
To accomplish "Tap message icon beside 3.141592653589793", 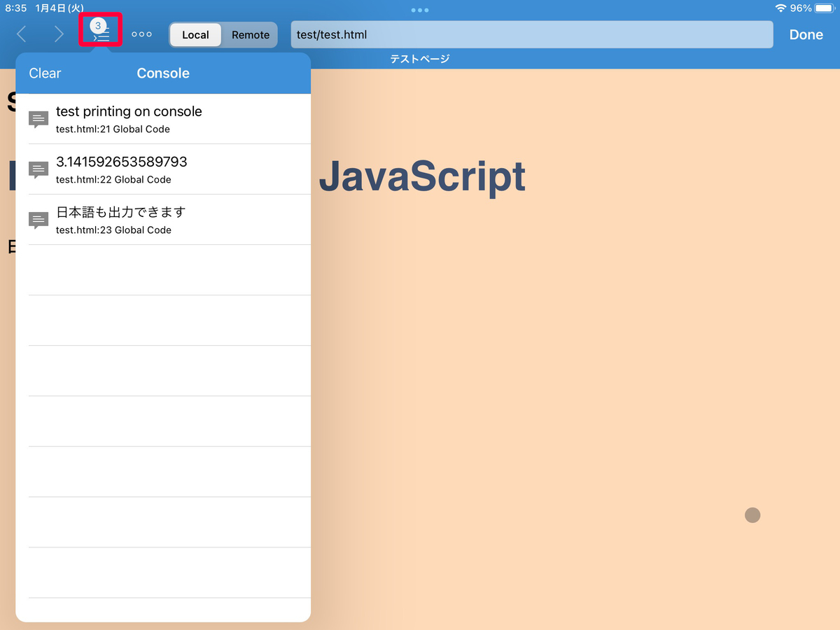I will 38,170.
